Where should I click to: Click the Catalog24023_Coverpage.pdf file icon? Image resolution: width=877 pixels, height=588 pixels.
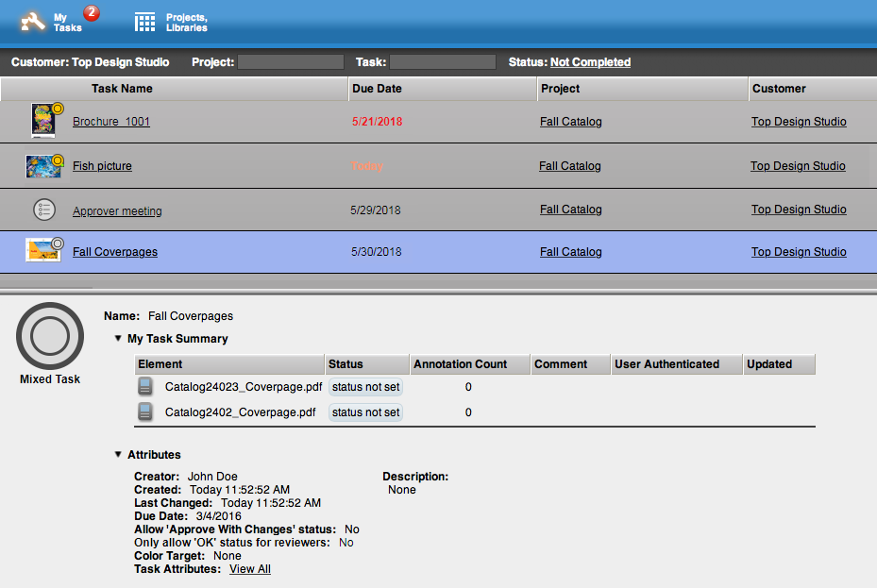click(x=145, y=387)
